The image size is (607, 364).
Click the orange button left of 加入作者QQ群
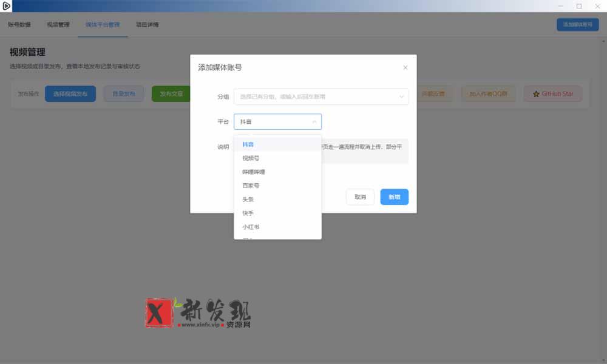433,94
